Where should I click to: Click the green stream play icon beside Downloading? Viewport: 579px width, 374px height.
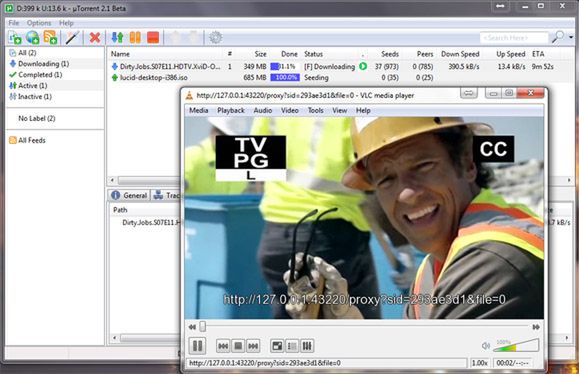pyautogui.click(x=363, y=66)
